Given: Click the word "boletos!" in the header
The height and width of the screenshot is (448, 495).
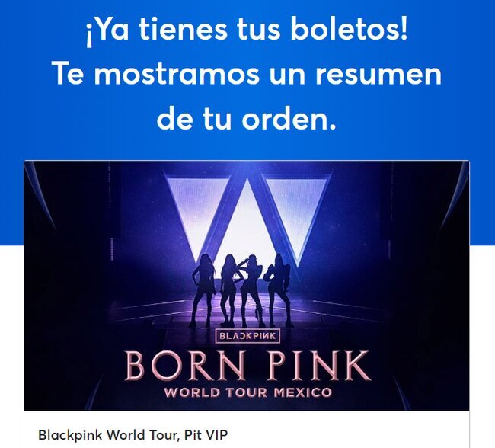Looking at the screenshot, I should pyautogui.click(x=349, y=29).
